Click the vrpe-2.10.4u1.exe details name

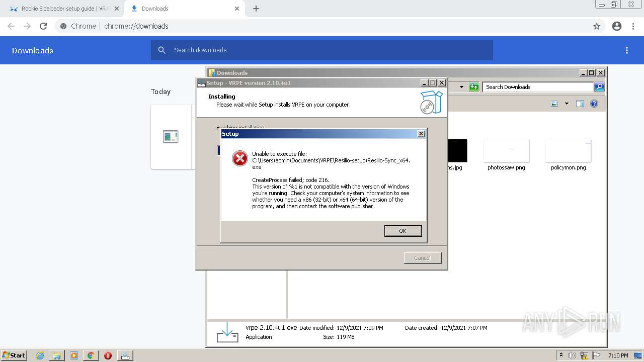[x=271, y=327]
